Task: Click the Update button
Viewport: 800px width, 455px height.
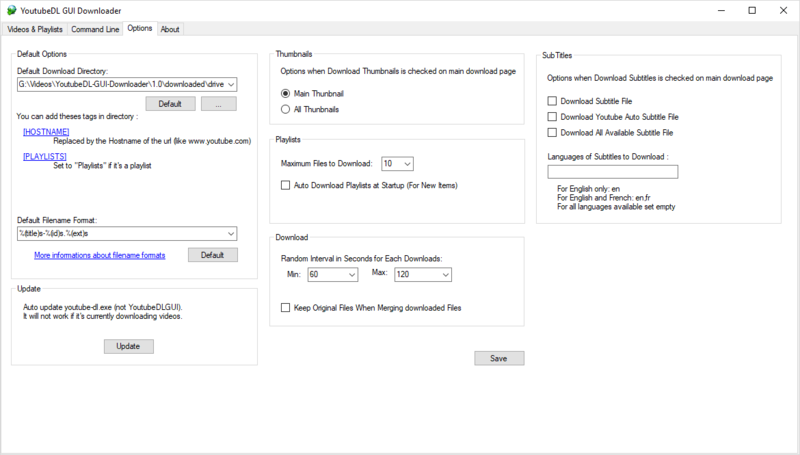Action: pyautogui.click(x=129, y=346)
